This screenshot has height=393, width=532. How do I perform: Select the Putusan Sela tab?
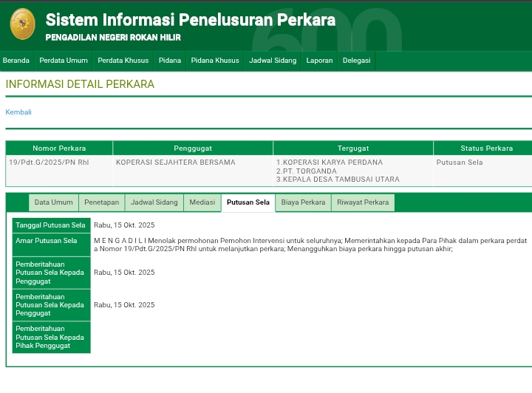(248, 202)
